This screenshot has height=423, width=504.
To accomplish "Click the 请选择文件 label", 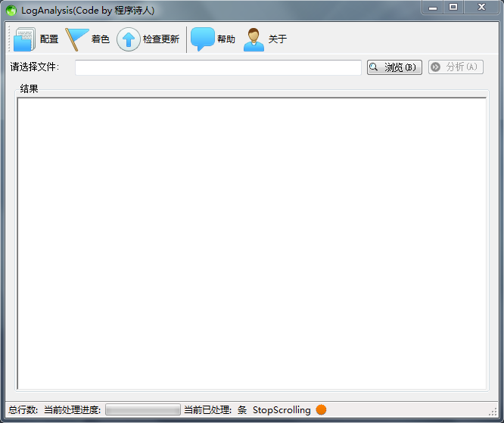I will pyautogui.click(x=34, y=67).
